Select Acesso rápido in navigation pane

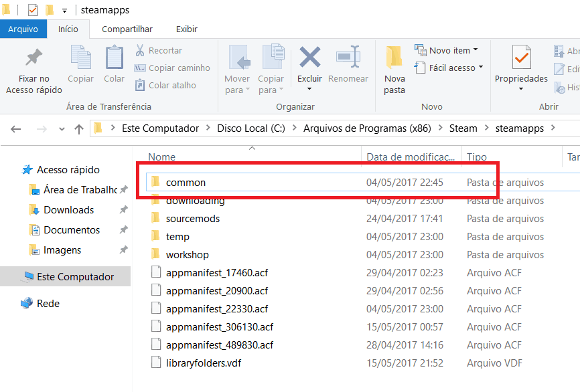[68, 170]
